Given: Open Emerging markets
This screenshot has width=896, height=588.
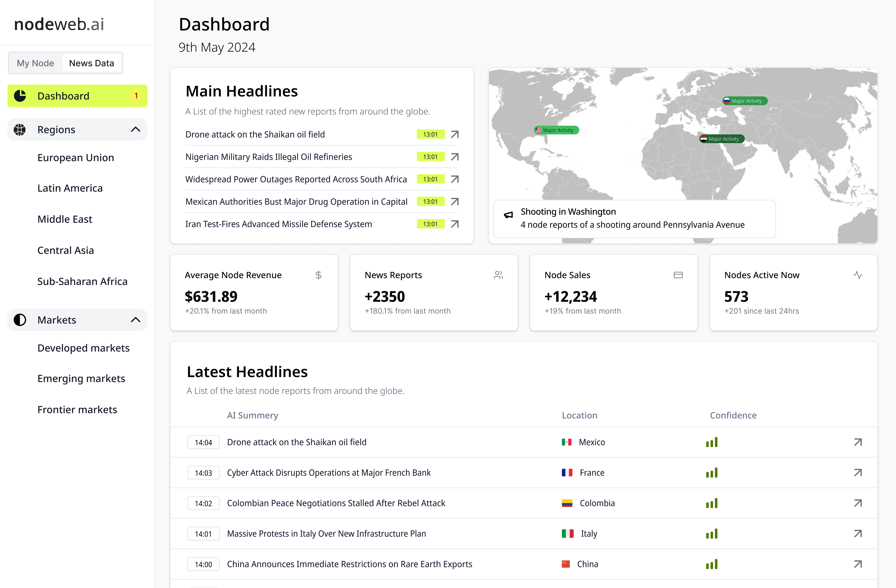Looking at the screenshot, I should (x=81, y=379).
